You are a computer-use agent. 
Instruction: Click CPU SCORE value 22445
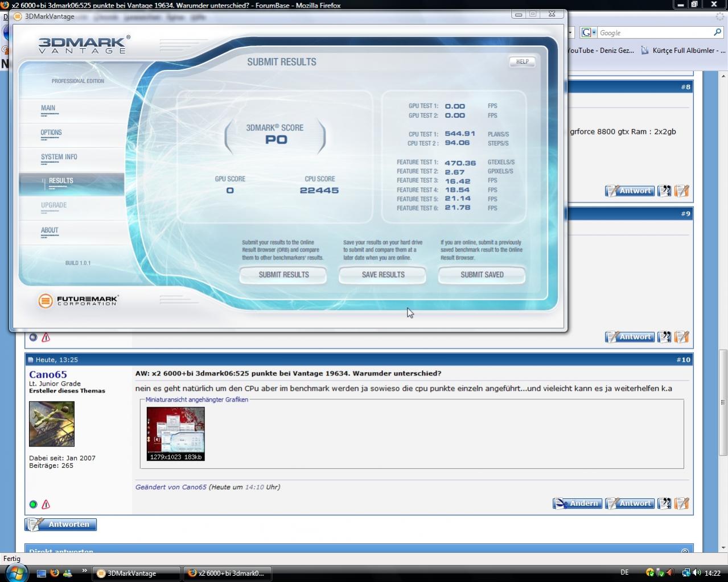point(319,191)
